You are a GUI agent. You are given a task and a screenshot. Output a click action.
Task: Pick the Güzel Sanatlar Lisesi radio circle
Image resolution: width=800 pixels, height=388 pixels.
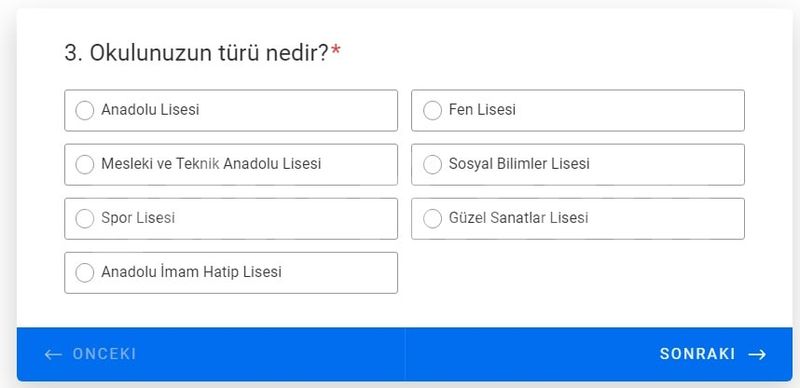[432, 219]
